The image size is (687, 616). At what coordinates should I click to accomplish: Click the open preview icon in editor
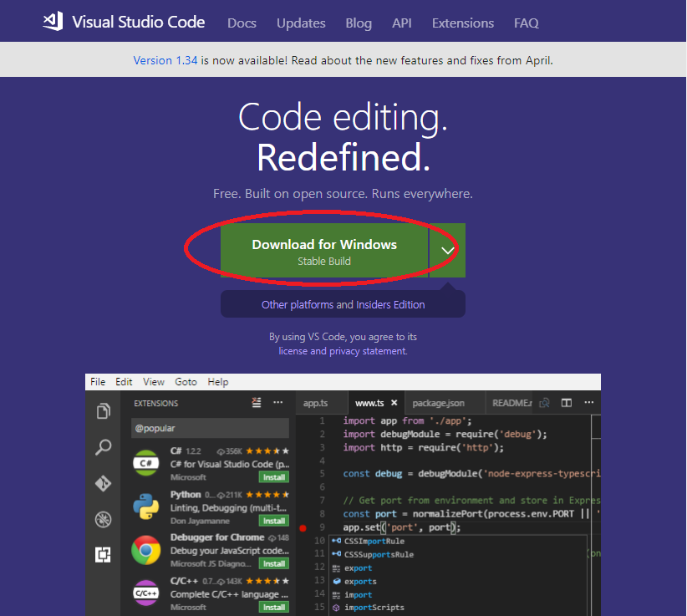[x=544, y=403]
